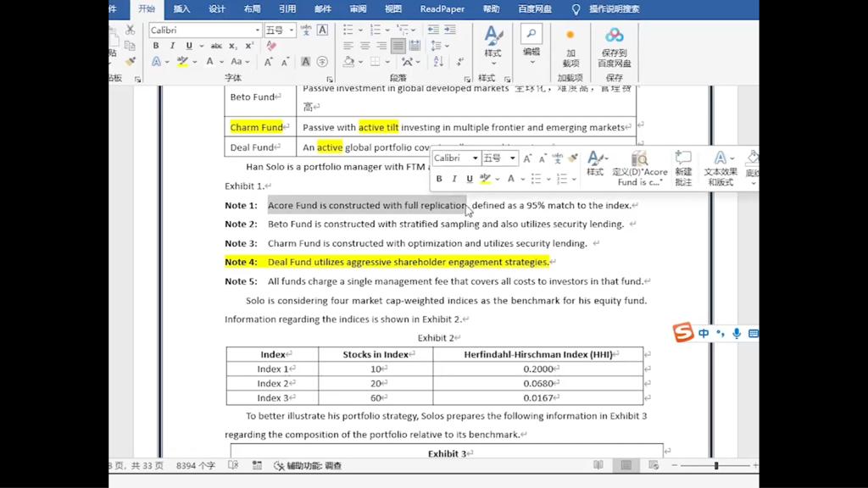This screenshot has width=868, height=488.
Task: Click the Sort A-Z icon
Action: (438, 62)
